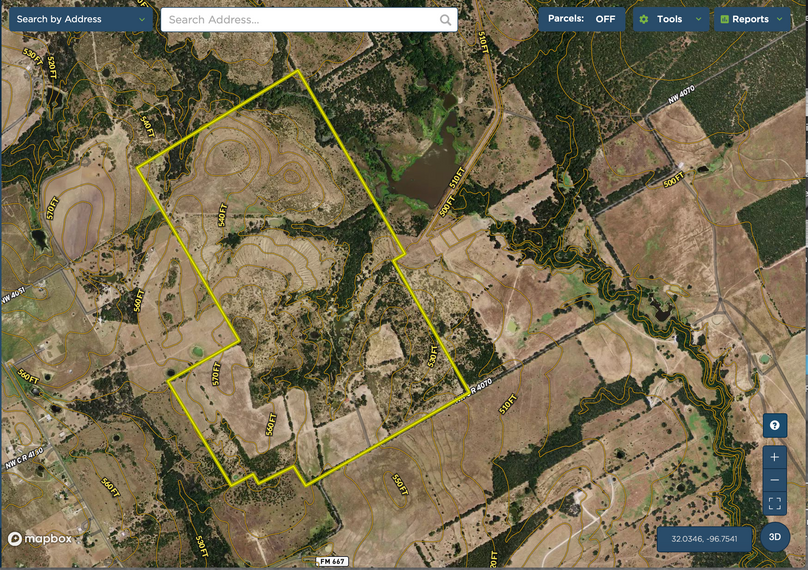
Task: Expand the Tools menu chevron
Action: (x=697, y=19)
